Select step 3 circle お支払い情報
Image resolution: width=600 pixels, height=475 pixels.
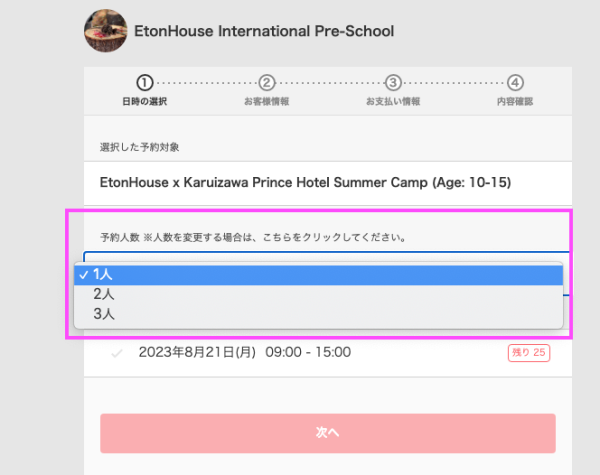pyautogui.click(x=393, y=83)
